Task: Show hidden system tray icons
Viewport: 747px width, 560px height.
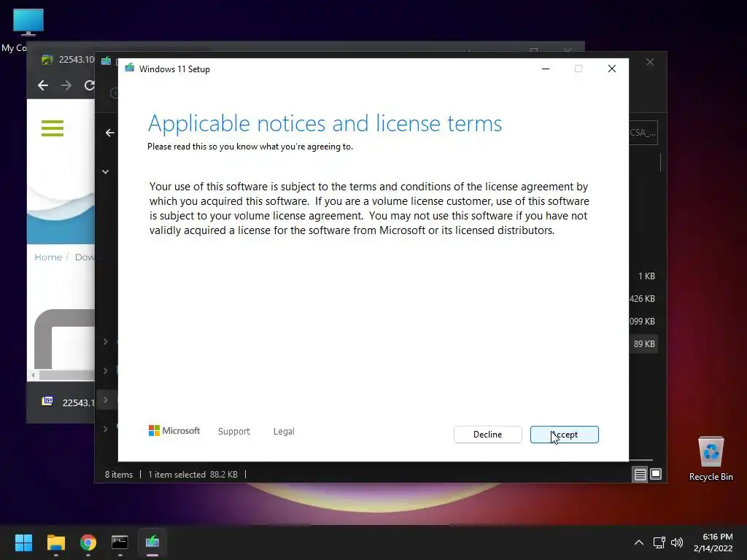Action: click(x=639, y=542)
